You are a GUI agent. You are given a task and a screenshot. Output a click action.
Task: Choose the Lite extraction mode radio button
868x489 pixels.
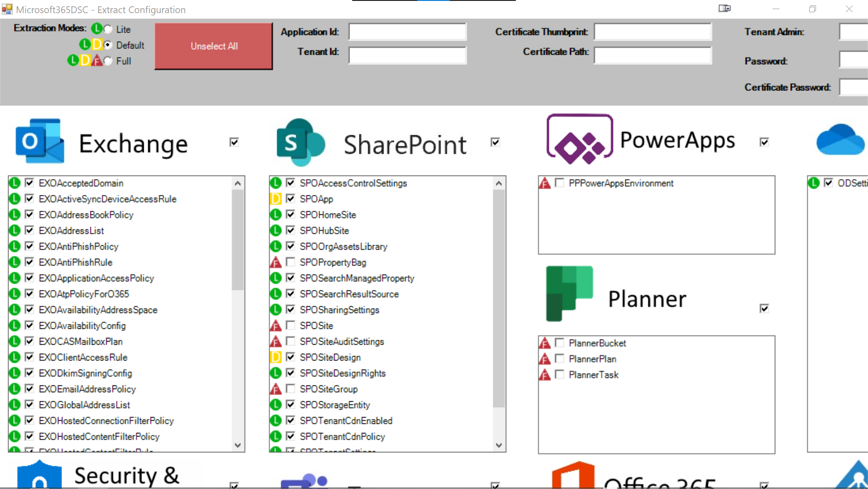(x=108, y=29)
